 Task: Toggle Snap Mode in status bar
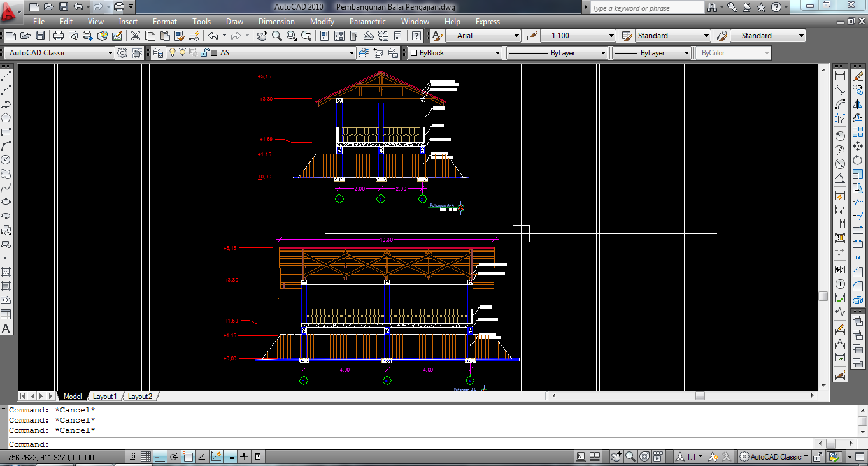click(132, 456)
